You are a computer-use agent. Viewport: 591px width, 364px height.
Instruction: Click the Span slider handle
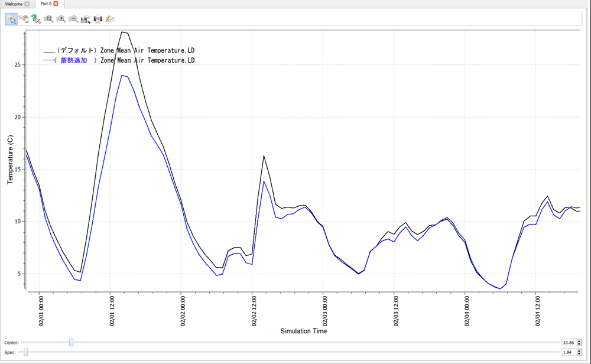tap(25, 352)
